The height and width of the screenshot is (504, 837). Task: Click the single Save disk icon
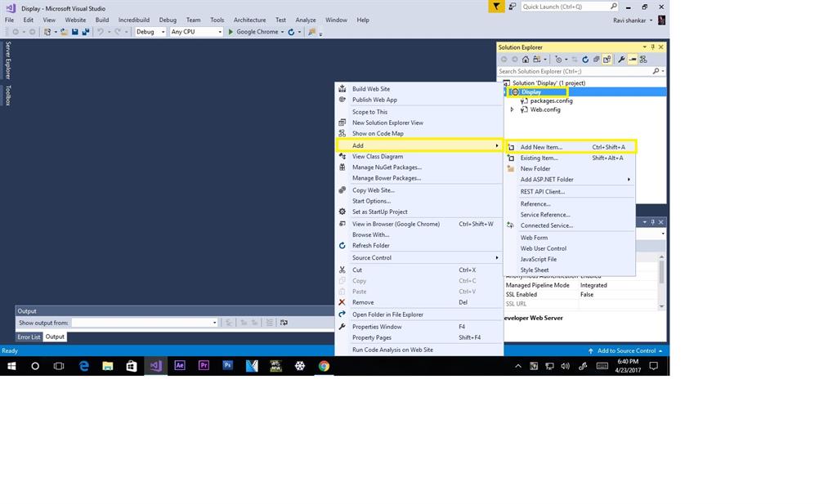point(74,32)
